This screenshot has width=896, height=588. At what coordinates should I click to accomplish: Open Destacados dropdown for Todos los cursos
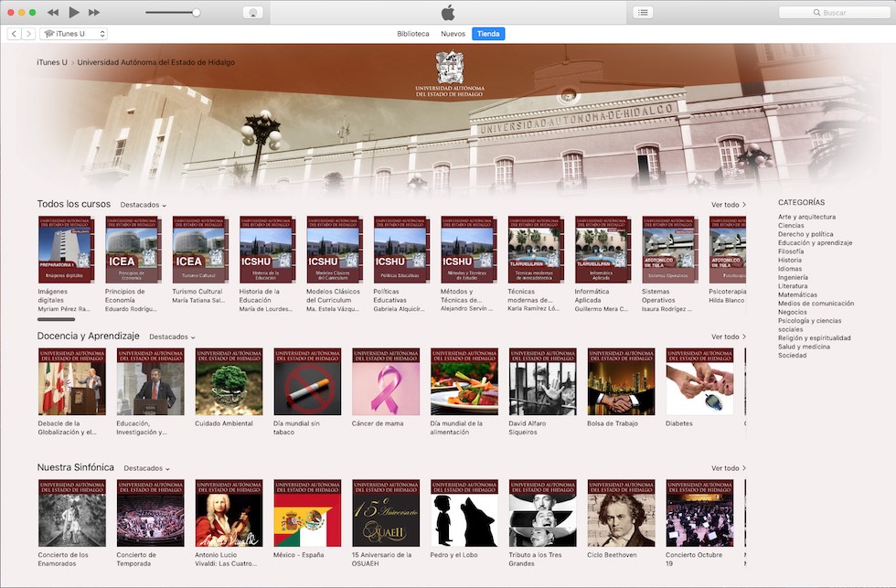coord(144,205)
